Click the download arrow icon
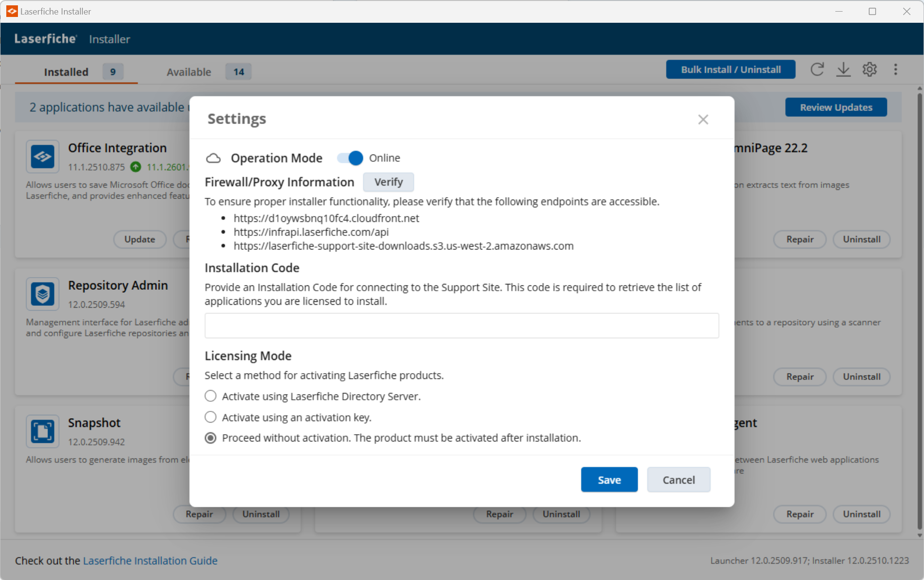Viewport: 924px width, 580px height. coord(843,69)
